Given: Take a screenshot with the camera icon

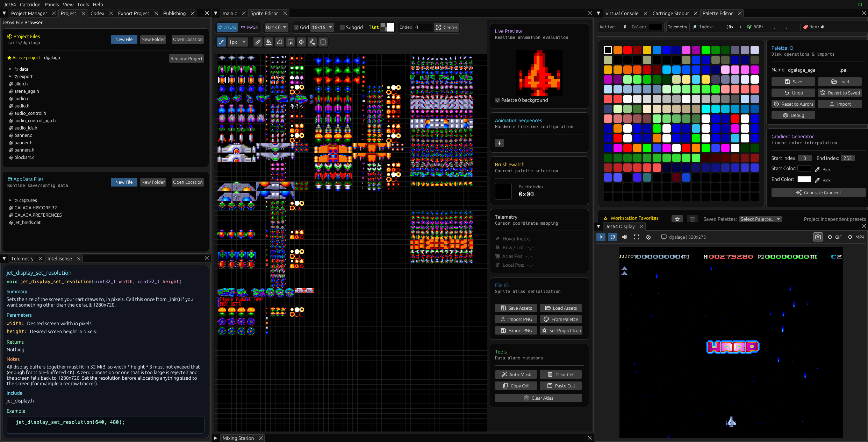Looking at the screenshot, I should click(818, 237).
